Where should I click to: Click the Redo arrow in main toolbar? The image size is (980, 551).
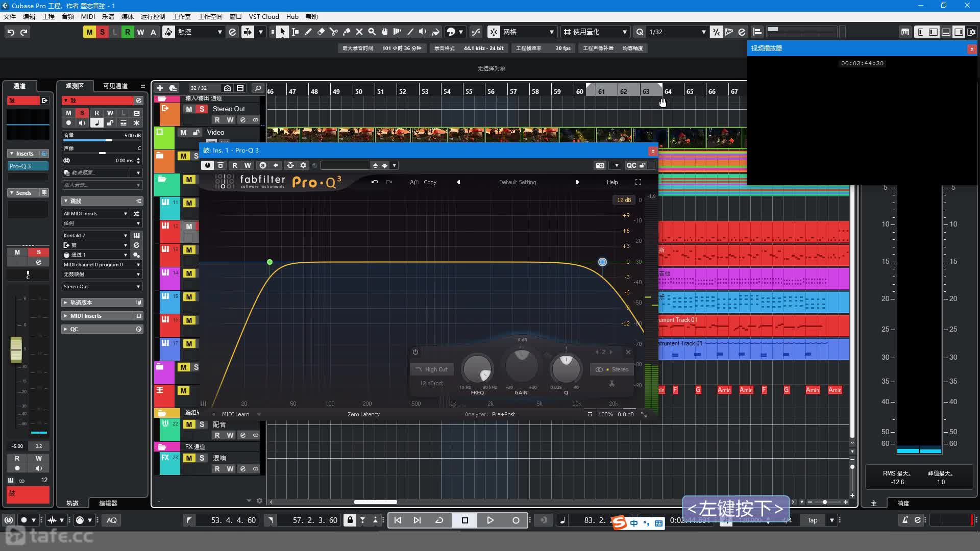[23, 32]
